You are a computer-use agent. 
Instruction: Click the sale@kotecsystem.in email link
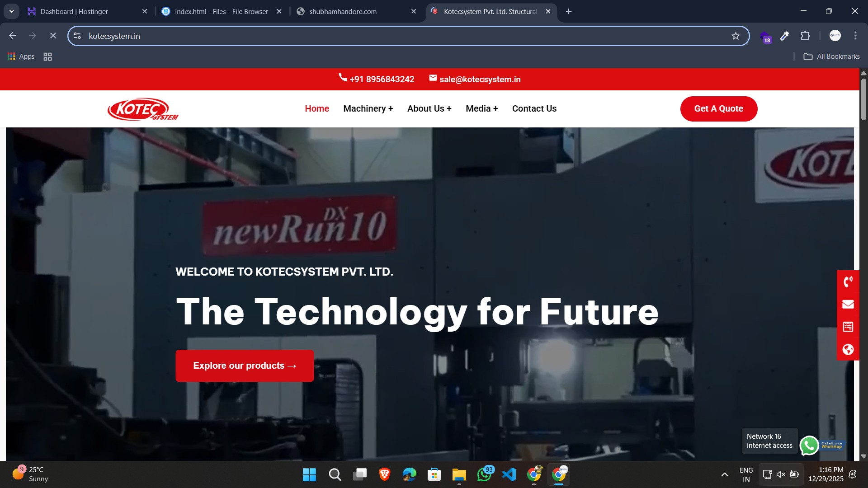pyautogui.click(x=480, y=79)
